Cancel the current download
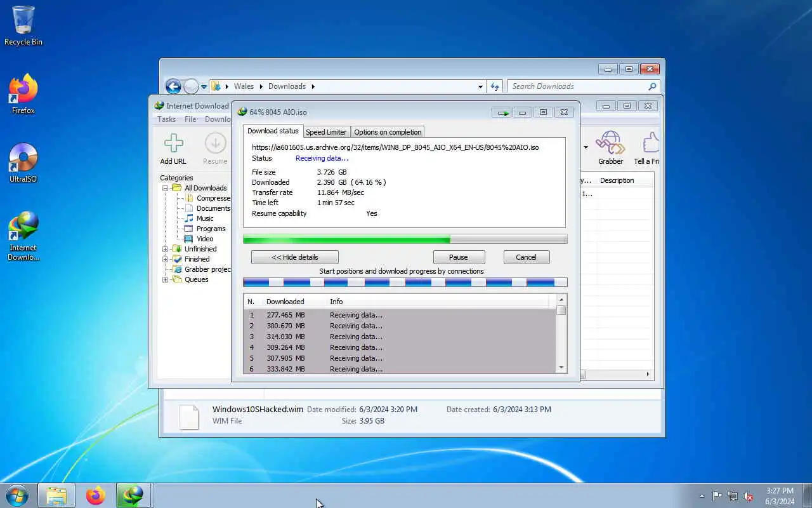 coord(526,257)
